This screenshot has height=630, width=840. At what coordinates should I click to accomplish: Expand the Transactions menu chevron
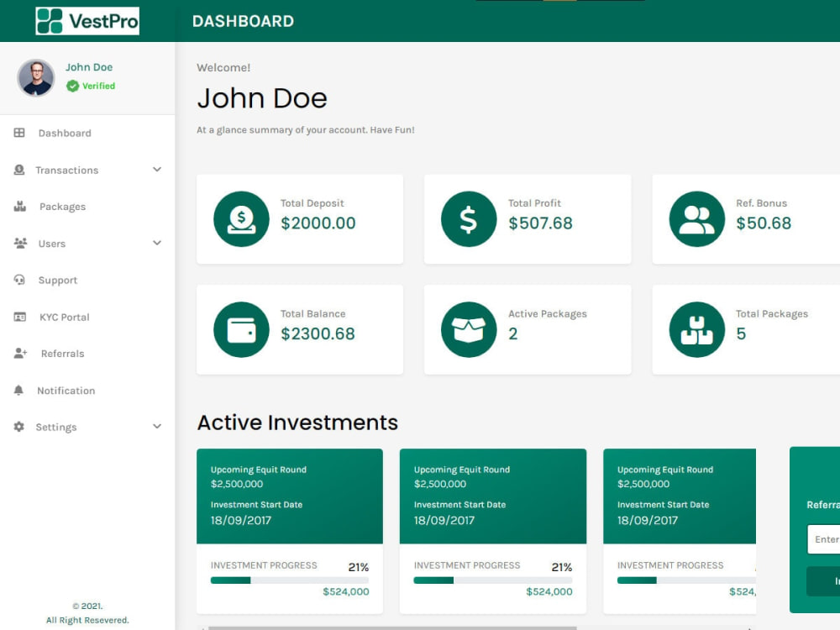tap(157, 170)
